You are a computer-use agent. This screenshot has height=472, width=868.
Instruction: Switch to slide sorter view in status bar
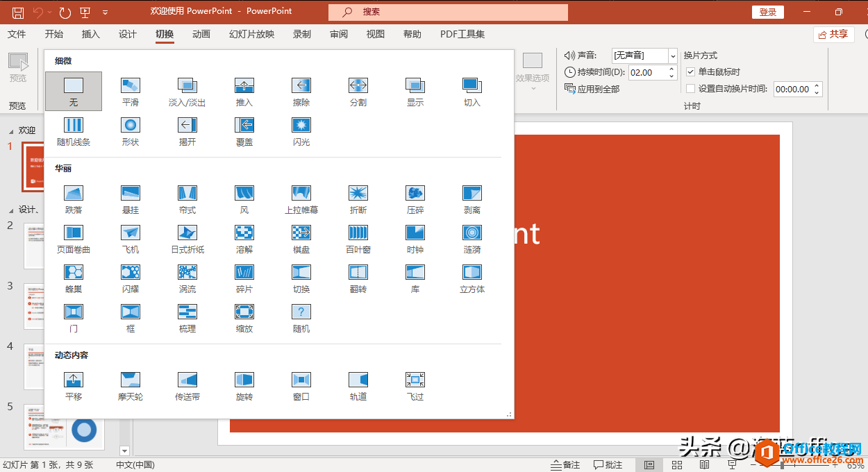(x=676, y=464)
